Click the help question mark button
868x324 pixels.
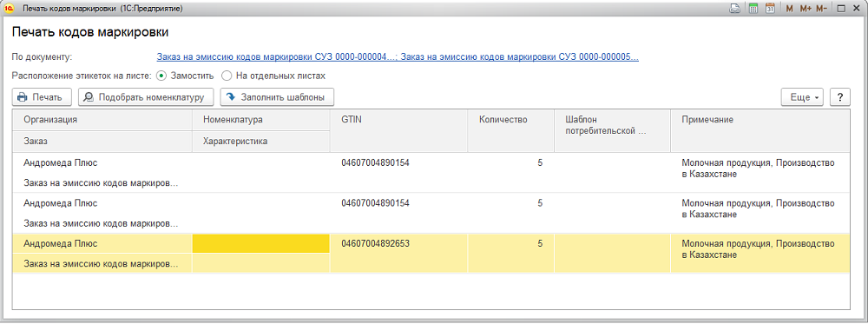tap(839, 97)
